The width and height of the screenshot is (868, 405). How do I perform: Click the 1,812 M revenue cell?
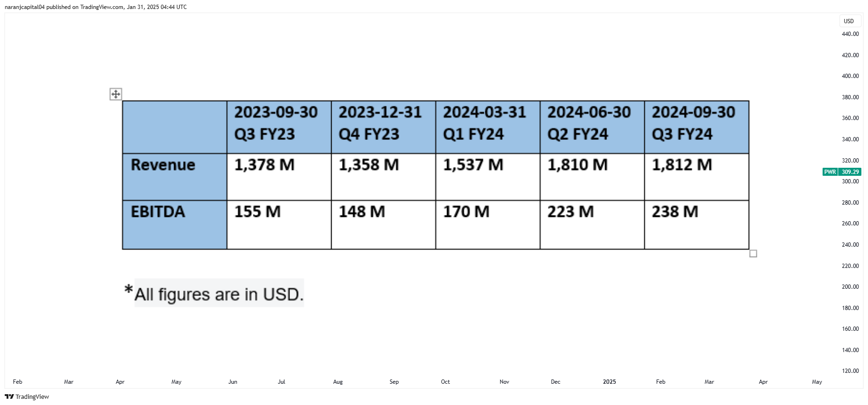click(697, 177)
